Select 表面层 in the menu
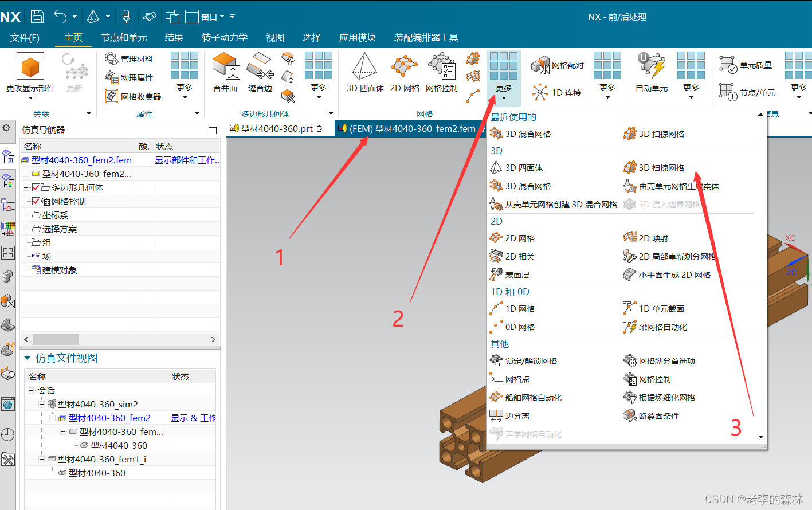 coord(509,275)
